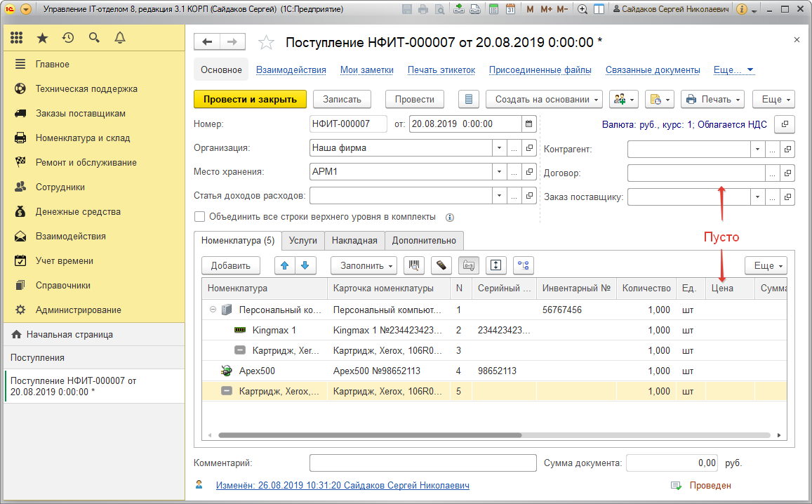Click the Провести и закрыть button
Image resolution: width=812 pixels, height=504 pixels.
(250, 99)
